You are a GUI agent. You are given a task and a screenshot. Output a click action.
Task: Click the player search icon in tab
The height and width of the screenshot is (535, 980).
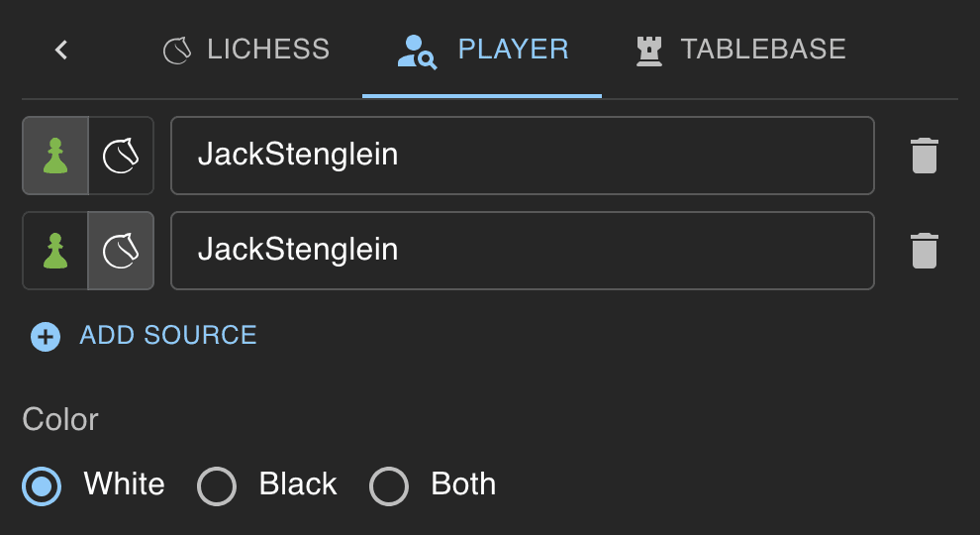[x=417, y=52]
